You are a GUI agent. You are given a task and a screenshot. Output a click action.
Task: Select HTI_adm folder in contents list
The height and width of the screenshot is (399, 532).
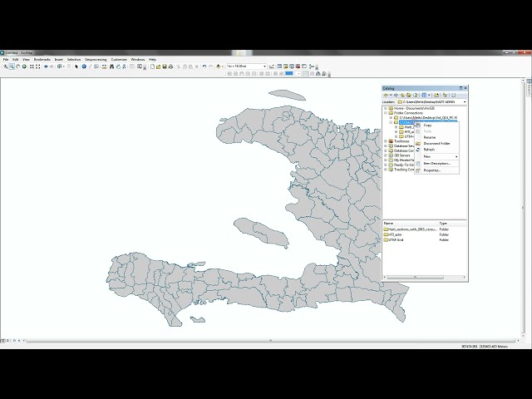(396, 234)
